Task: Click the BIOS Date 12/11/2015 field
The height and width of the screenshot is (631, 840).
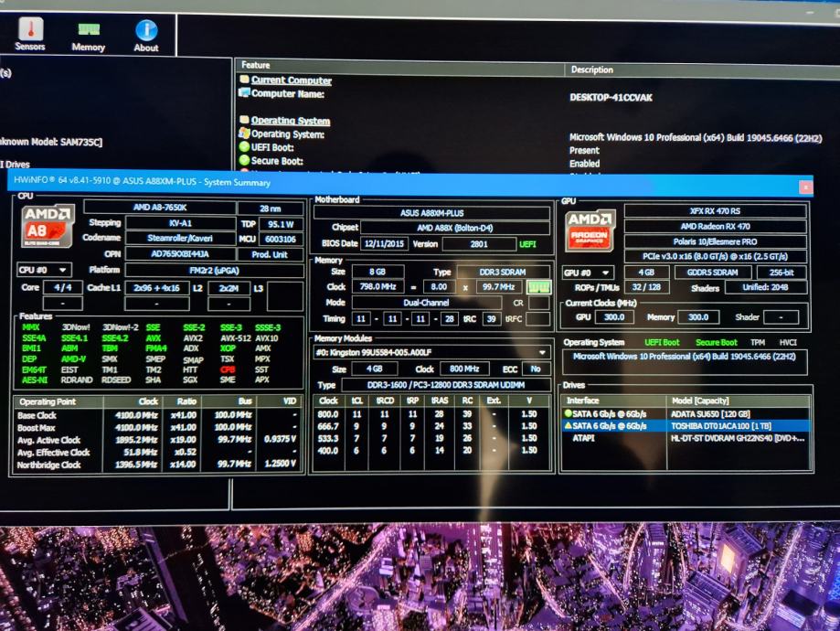Action: (x=384, y=243)
